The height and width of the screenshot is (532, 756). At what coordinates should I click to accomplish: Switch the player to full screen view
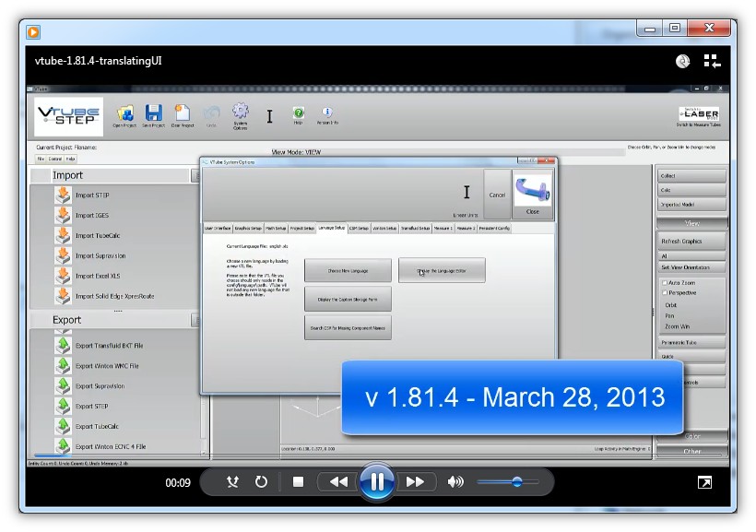point(704,482)
